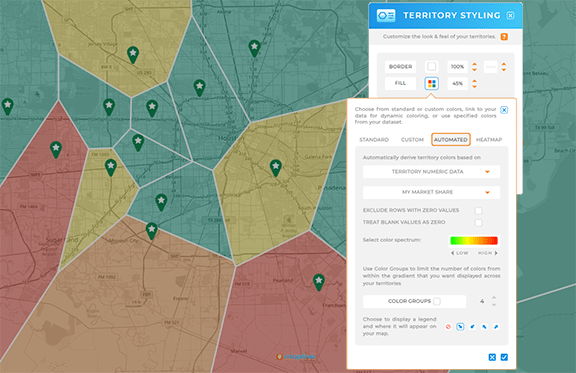Click the map pin near Pearland
576x373 pixels.
[319, 282]
